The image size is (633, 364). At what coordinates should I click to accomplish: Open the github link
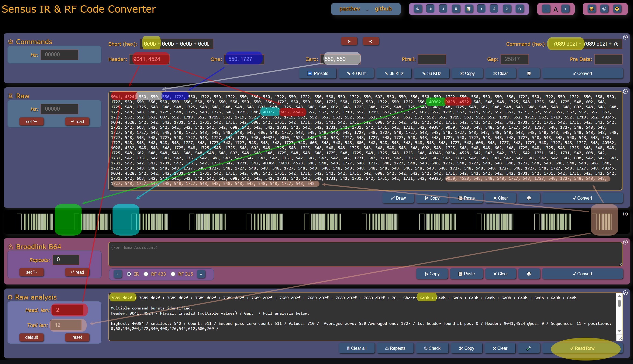pyautogui.click(x=383, y=9)
